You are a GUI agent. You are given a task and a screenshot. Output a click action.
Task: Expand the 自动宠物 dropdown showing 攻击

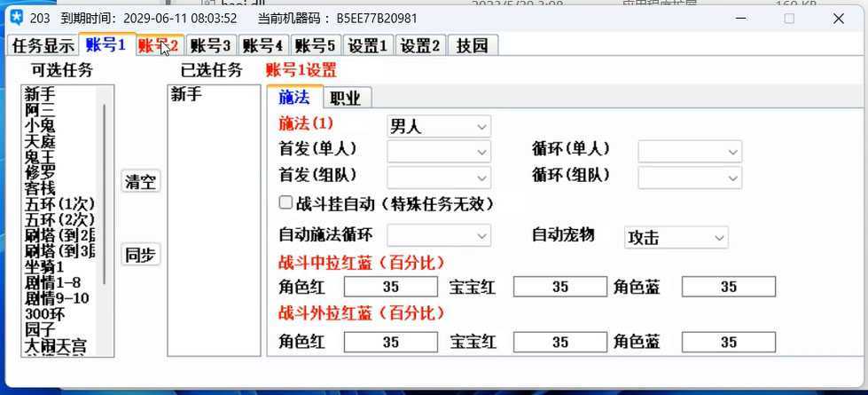676,238
